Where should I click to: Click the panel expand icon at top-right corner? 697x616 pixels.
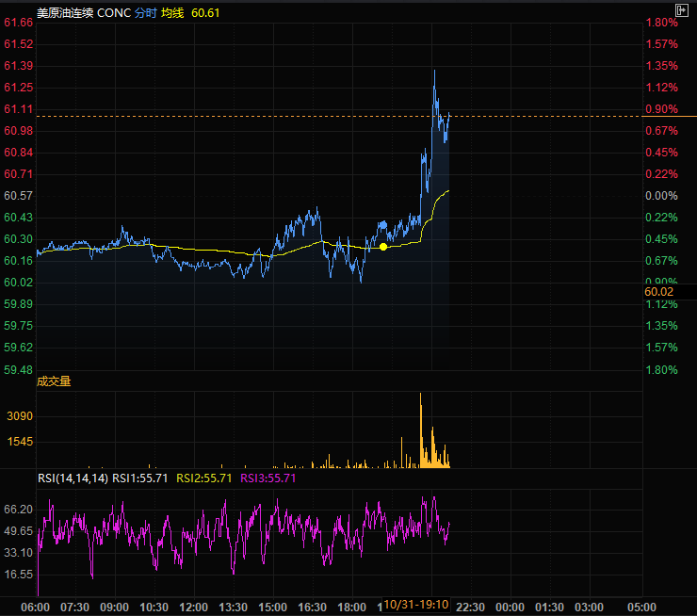click(x=682, y=9)
